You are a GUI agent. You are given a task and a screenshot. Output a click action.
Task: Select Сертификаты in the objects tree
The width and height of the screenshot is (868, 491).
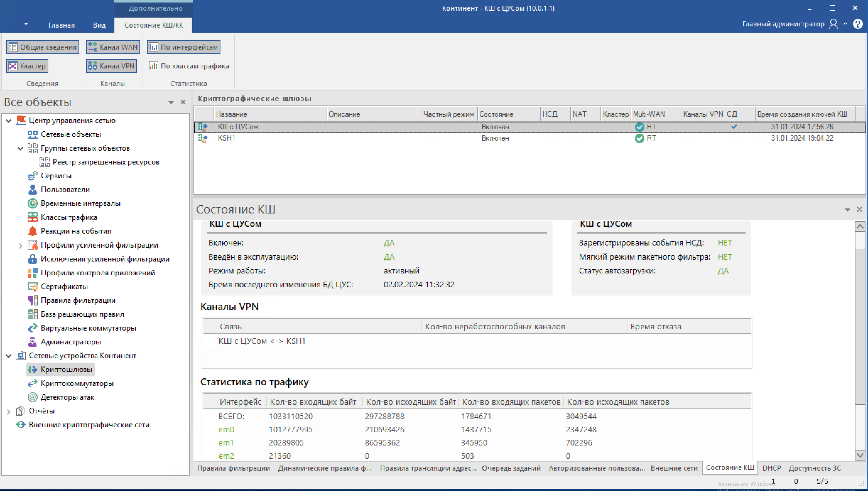(64, 286)
